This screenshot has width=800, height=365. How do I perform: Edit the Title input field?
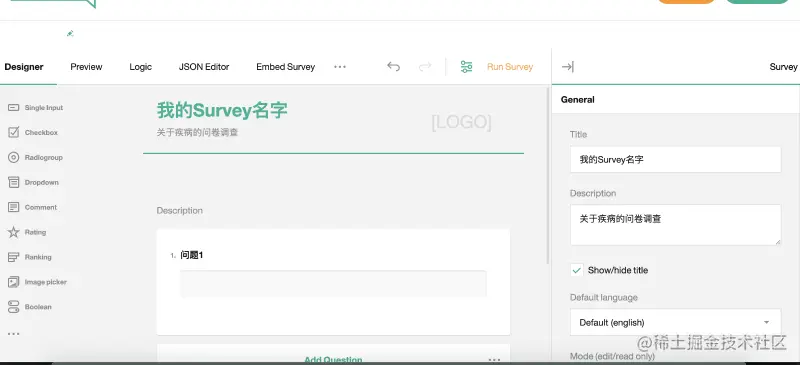tap(675, 159)
